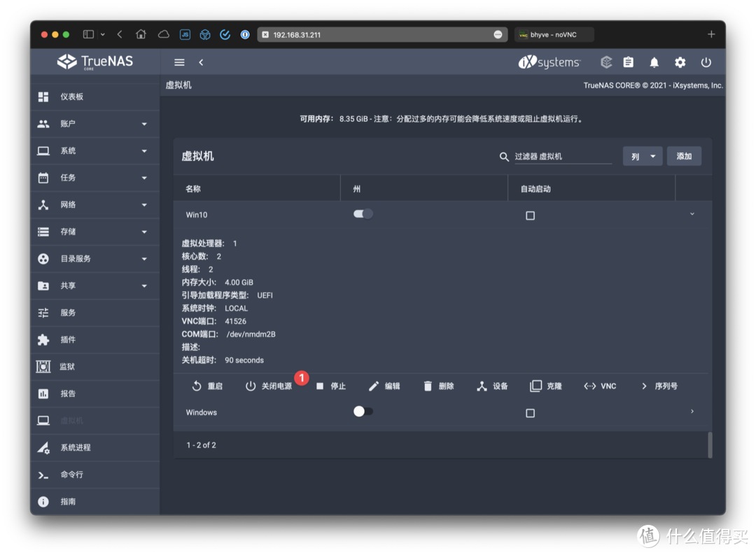Click the 共享 shared folder icon
Viewport: 756px width, 555px height.
(x=43, y=286)
